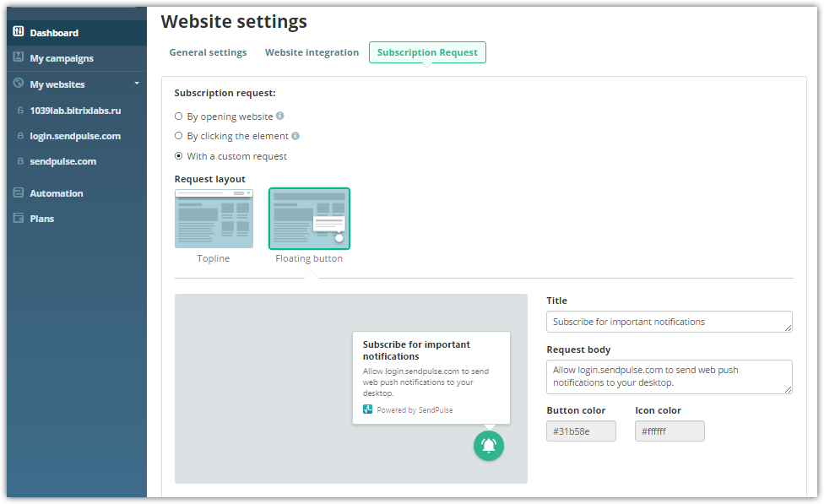Image resolution: width=824 pixels, height=504 pixels.
Task: Click the Request body text area
Action: click(669, 377)
